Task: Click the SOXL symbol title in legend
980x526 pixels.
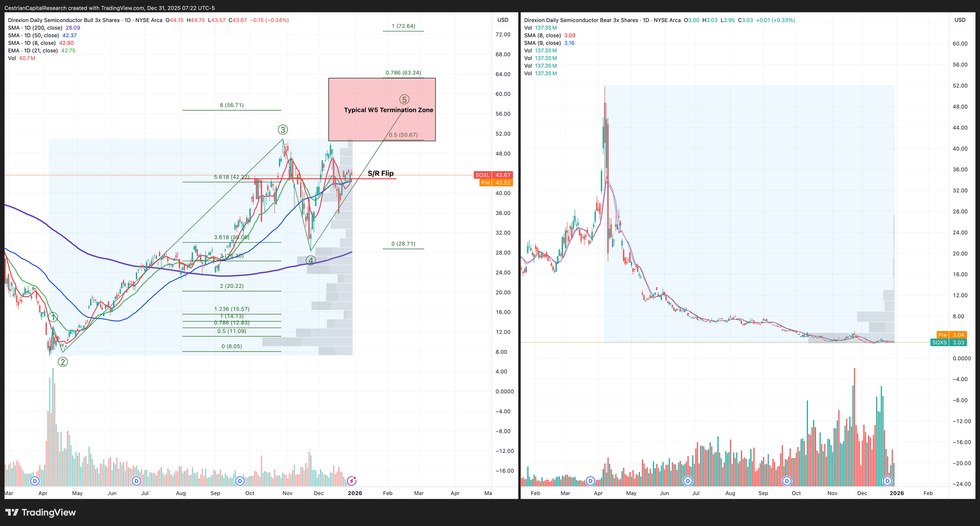Action: click(64, 20)
